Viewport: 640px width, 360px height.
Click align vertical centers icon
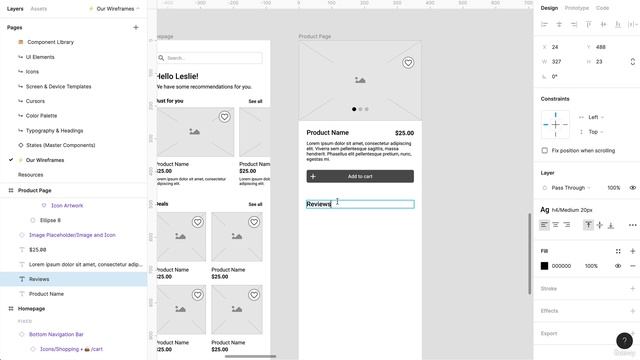[603, 24]
